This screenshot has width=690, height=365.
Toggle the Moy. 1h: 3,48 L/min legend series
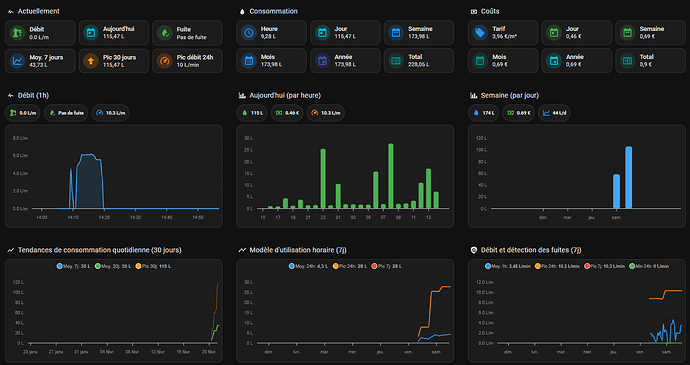[507, 266]
